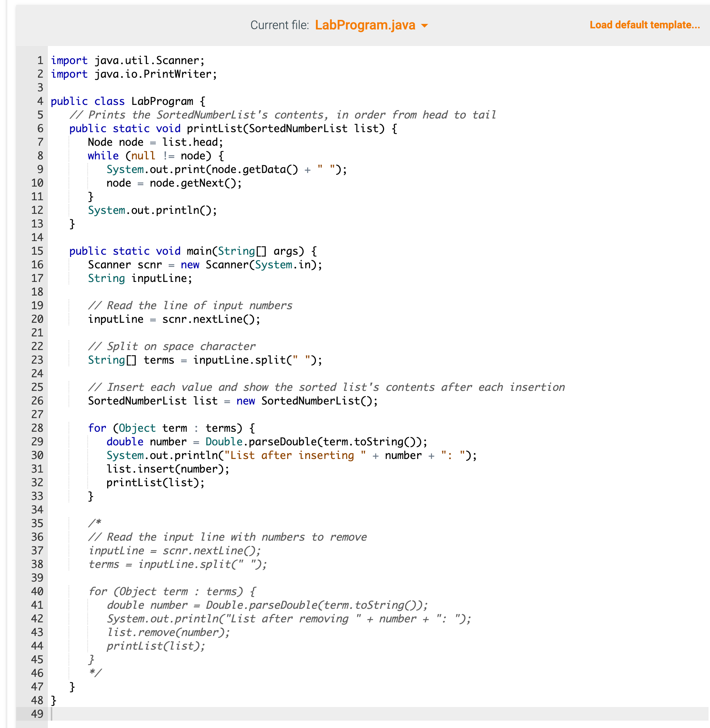This screenshot has width=710, height=728.
Task: Click Load default template link
Action: (644, 25)
